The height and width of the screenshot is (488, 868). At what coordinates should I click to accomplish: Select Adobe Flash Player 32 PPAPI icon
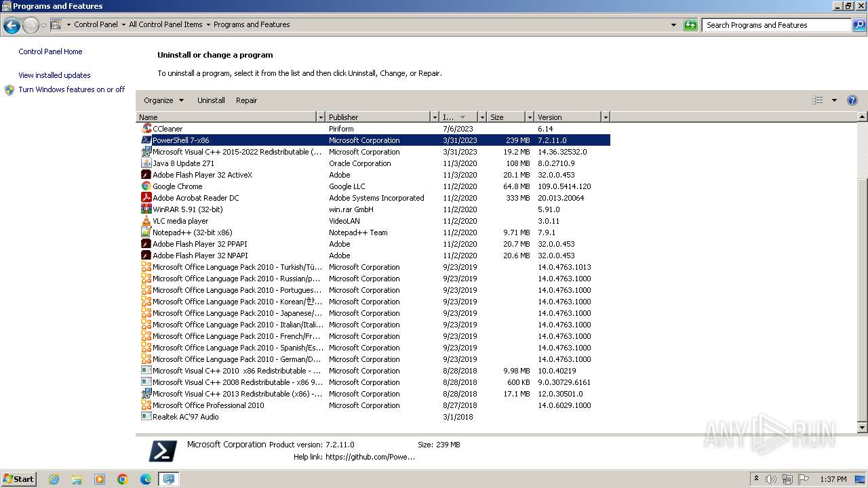(x=146, y=244)
